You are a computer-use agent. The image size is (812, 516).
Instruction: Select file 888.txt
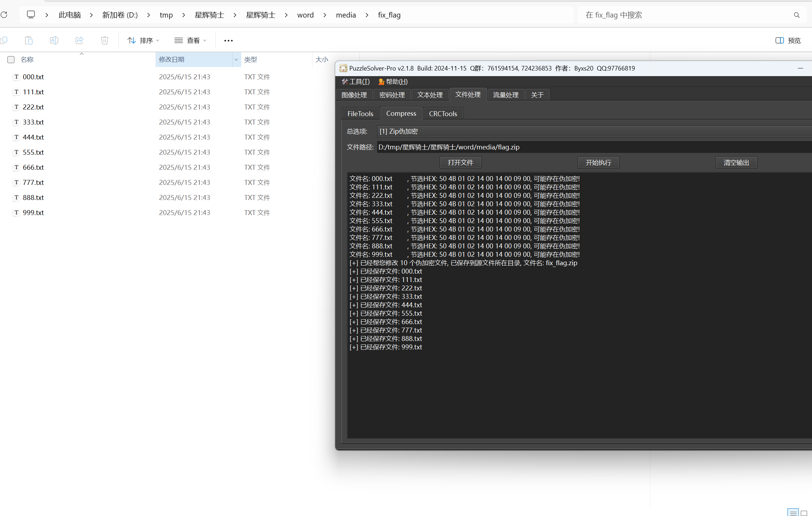click(33, 197)
